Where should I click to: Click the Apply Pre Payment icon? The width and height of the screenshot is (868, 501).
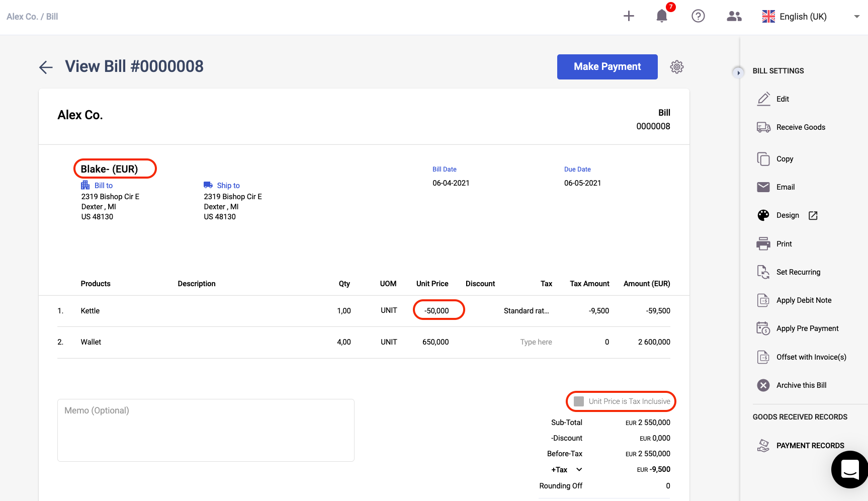(763, 328)
